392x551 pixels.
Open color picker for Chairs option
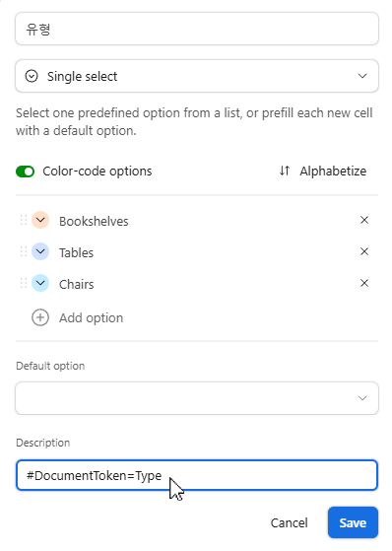[40, 283]
